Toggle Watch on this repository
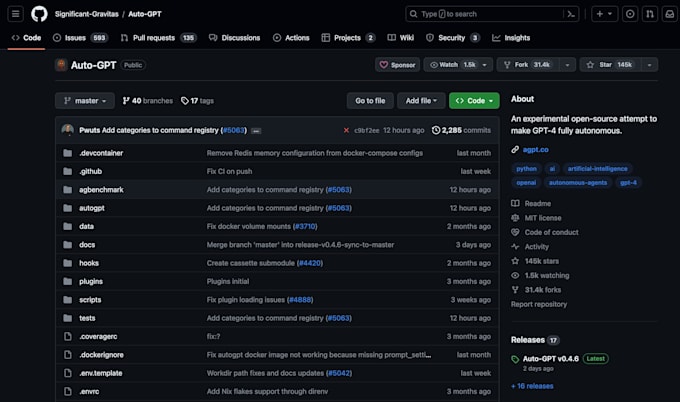This screenshot has height=402, width=680. coord(452,65)
